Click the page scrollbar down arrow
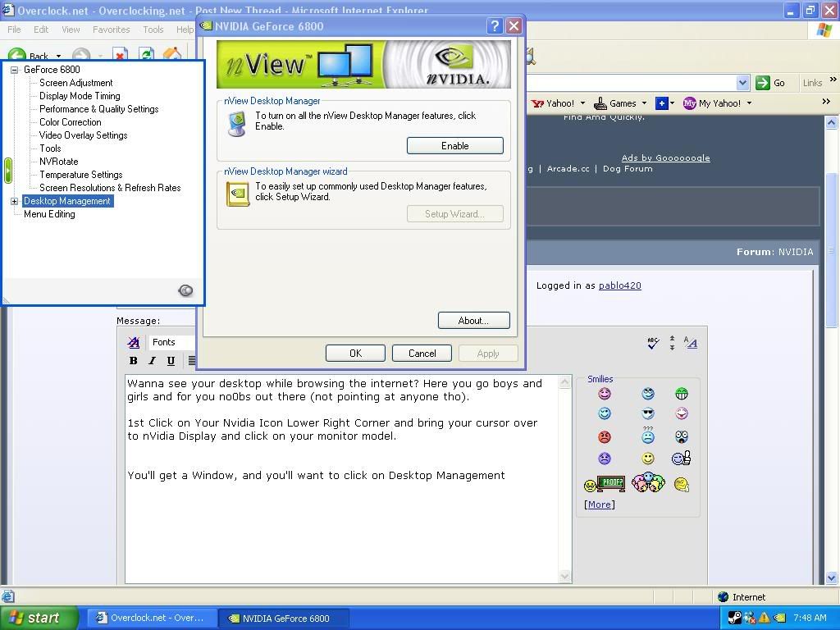This screenshot has width=840, height=630. (832, 577)
